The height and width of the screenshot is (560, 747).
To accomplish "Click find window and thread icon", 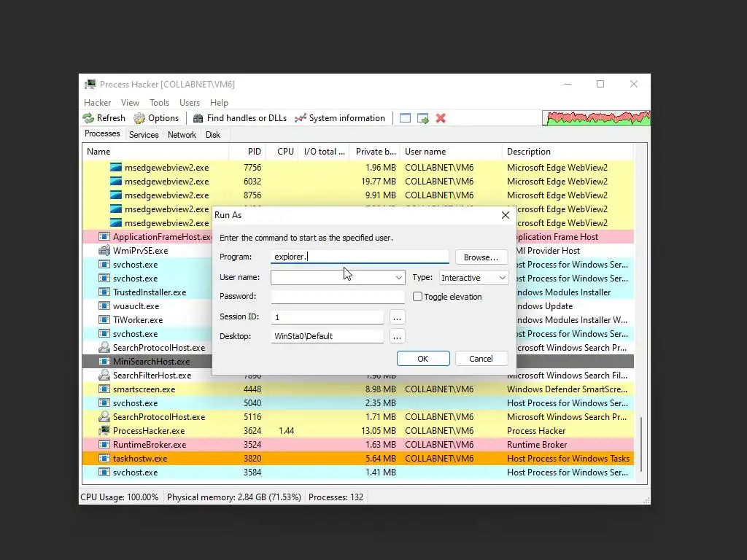I will pos(422,118).
